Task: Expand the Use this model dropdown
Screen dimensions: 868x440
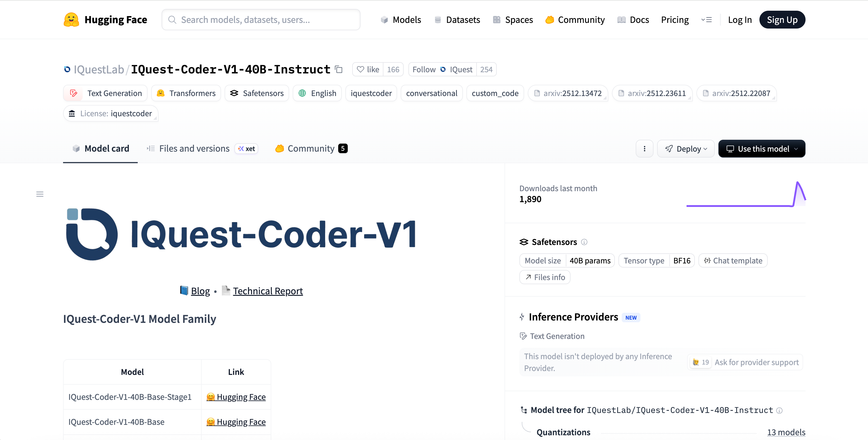Action: click(762, 148)
